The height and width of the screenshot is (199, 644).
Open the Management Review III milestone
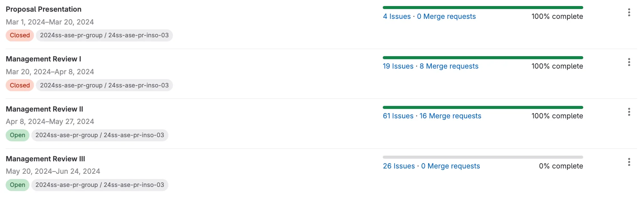click(x=45, y=159)
